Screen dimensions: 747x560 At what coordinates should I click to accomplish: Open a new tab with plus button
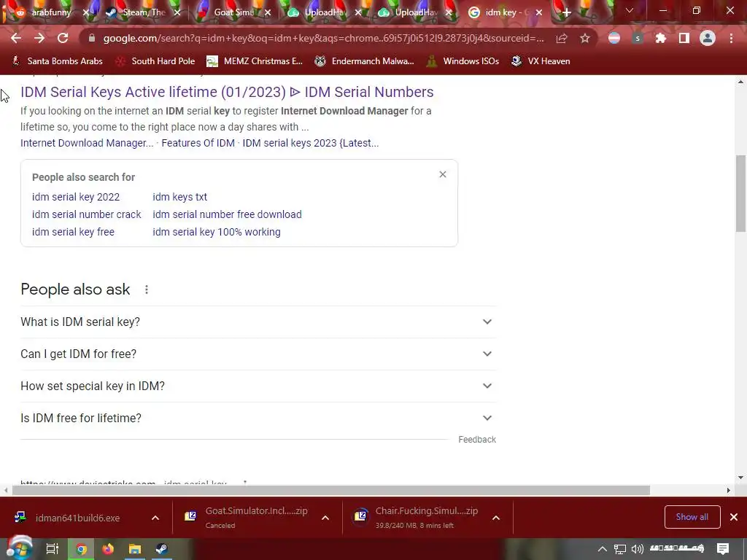[566, 12]
